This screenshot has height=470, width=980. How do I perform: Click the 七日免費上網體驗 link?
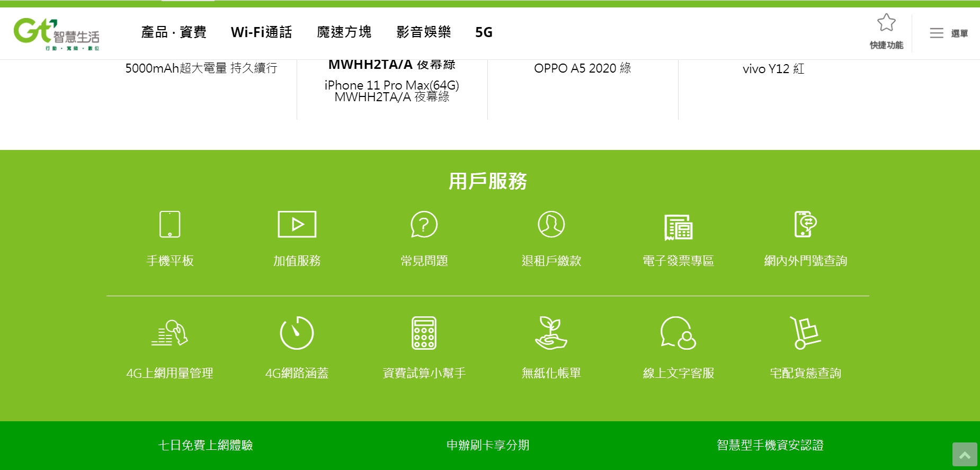pos(206,445)
